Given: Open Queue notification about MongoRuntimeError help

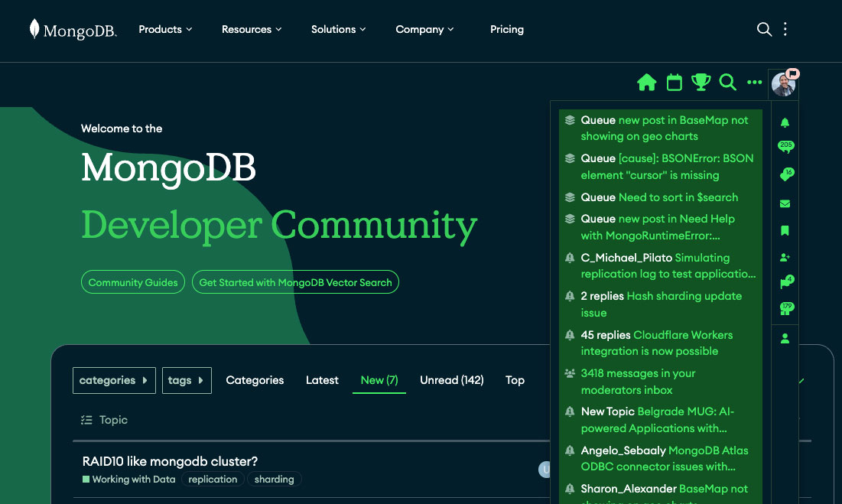Looking at the screenshot, I should tap(661, 227).
